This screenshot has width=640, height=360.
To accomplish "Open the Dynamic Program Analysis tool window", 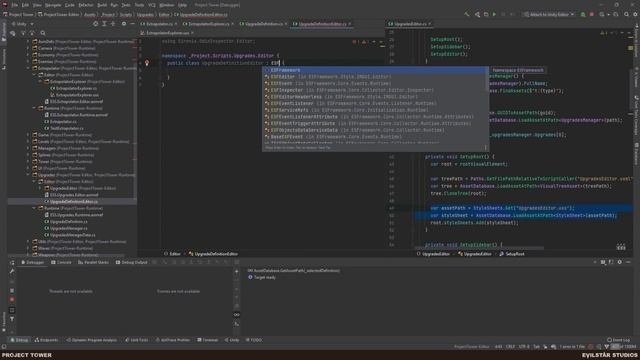I will [91, 340].
